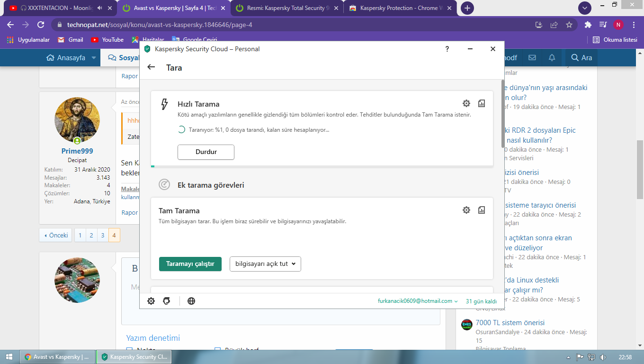Open the report icon for Tam Tarama

(x=482, y=210)
